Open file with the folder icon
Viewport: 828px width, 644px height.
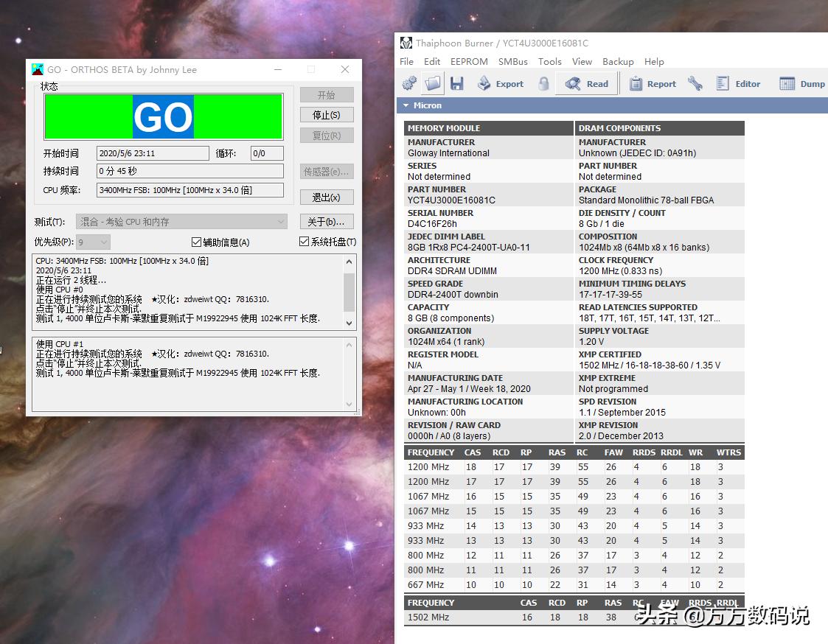(x=433, y=83)
